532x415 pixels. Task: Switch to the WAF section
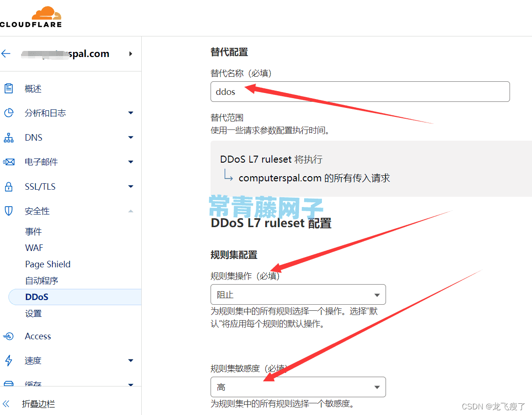[34, 248]
